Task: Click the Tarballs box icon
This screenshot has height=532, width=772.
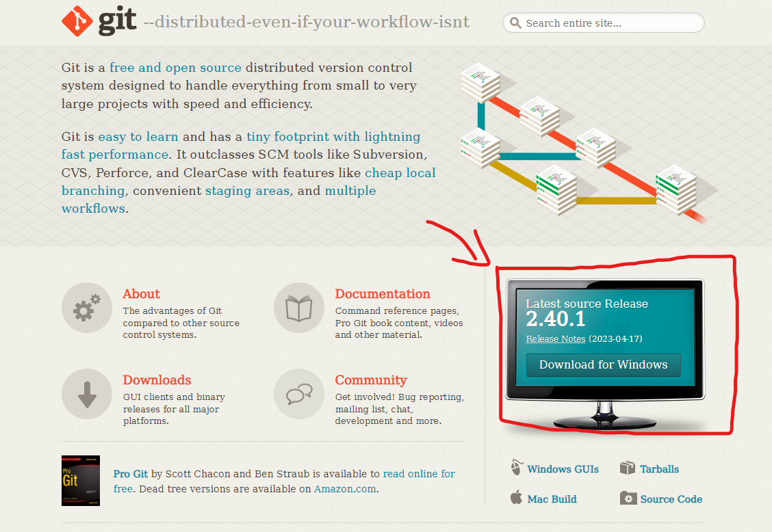Action: coord(627,468)
